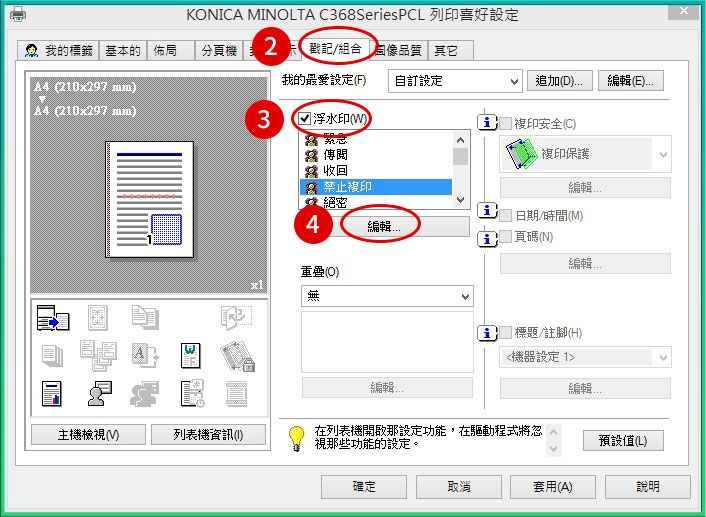Click the empty 重疊 overlay list box
Screen dimensions: 706x517
pos(387,342)
